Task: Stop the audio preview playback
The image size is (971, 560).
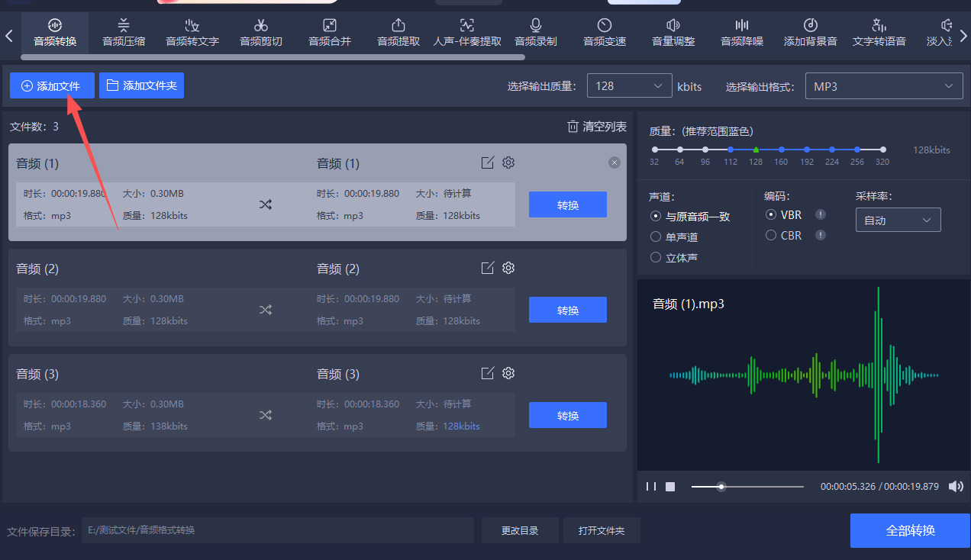Action: tap(670, 486)
